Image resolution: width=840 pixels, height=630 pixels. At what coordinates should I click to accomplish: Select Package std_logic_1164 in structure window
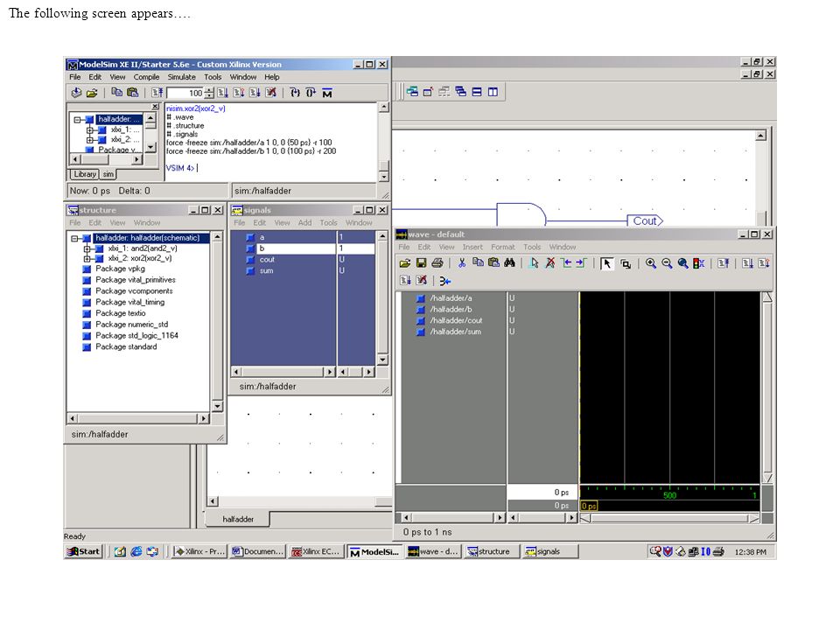pos(136,336)
